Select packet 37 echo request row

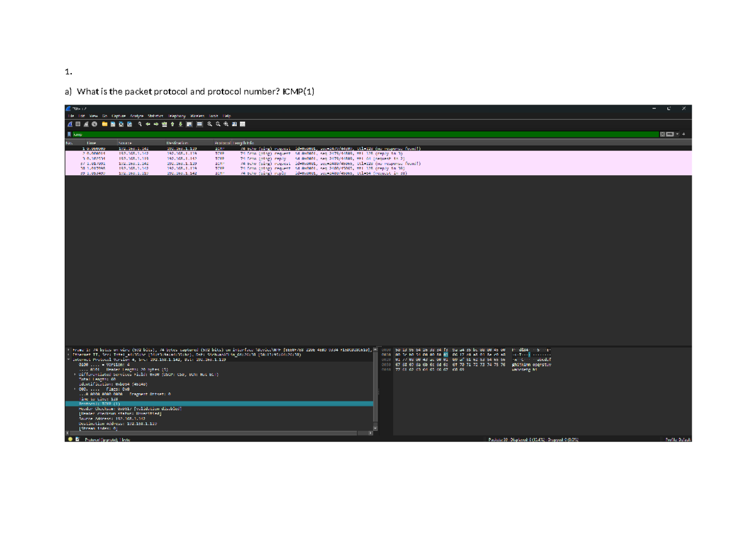[x=378, y=164]
